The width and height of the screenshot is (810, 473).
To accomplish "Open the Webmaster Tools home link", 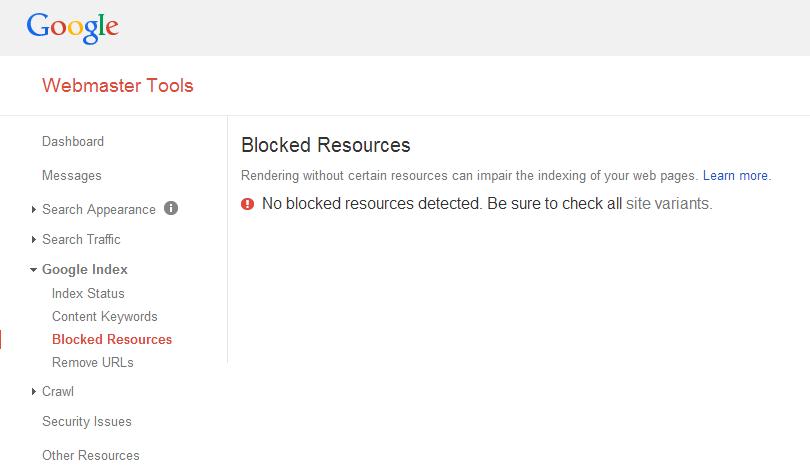I will pyautogui.click(x=118, y=85).
